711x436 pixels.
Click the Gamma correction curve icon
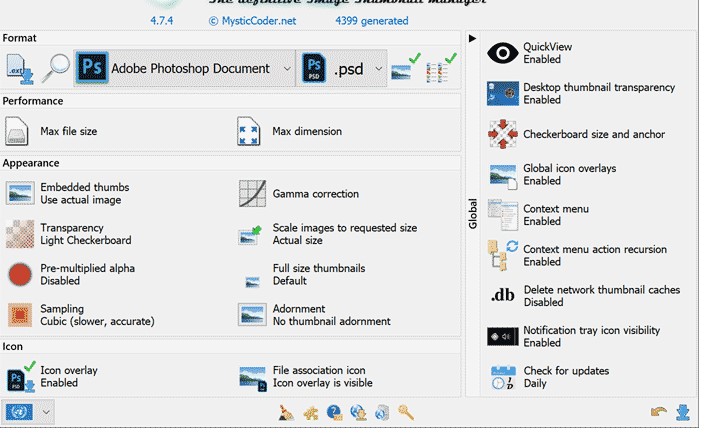tap(252, 194)
